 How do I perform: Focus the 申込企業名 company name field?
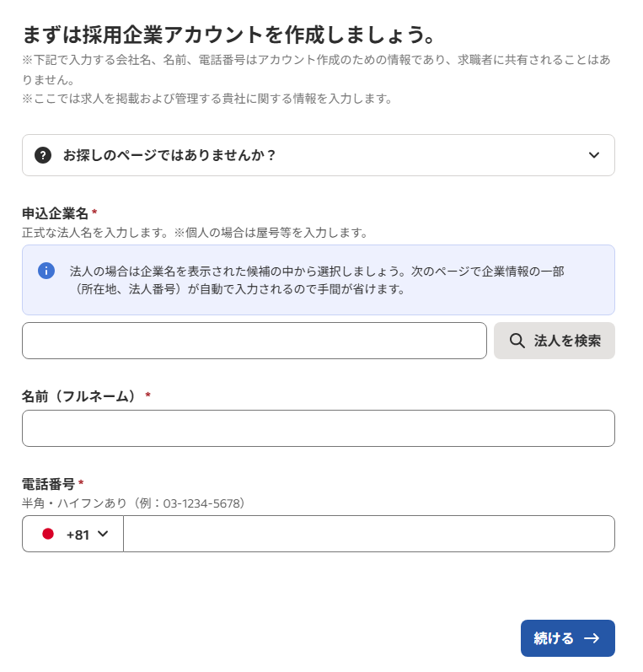(x=255, y=341)
